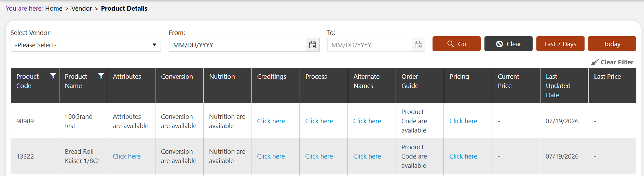Click the Conversion column header
The width and height of the screenshot is (644, 176).
click(179, 85)
